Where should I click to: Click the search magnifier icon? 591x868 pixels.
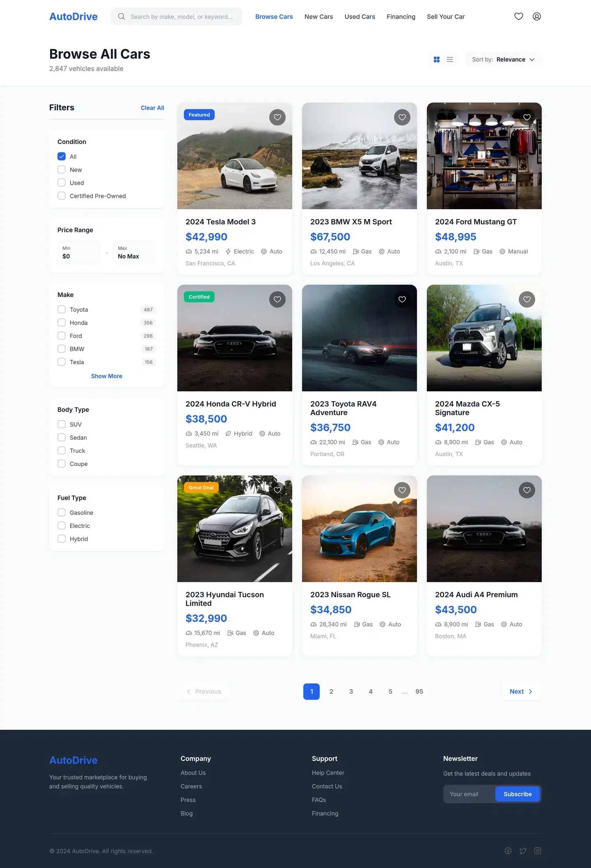(121, 16)
